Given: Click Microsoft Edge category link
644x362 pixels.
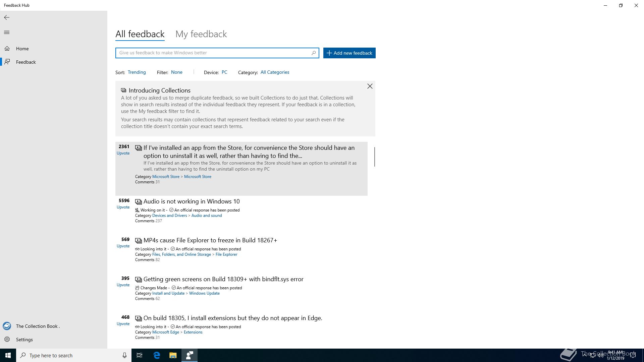Looking at the screenshot, I should (x=166, y=332).
